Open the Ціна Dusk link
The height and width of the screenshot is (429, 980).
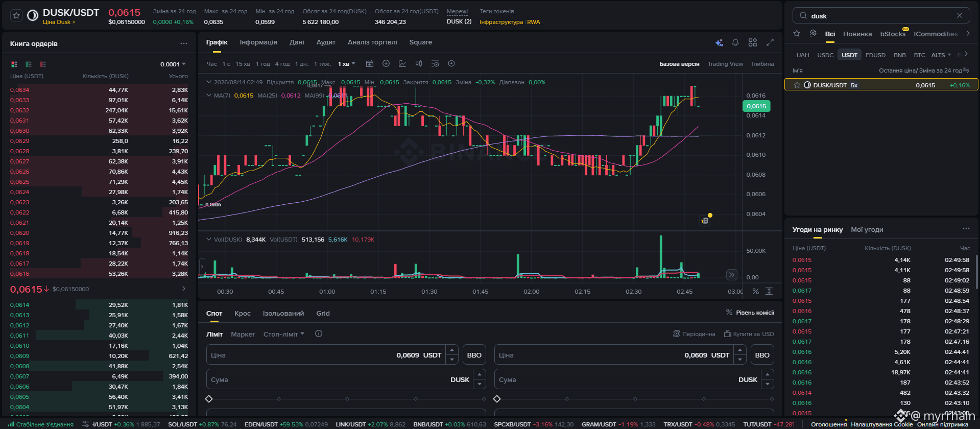59,22
